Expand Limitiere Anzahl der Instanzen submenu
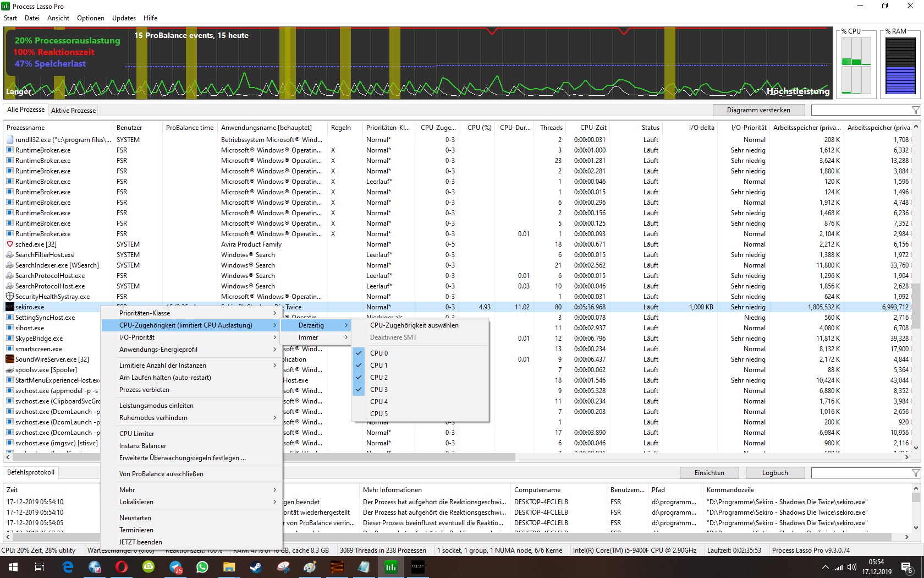Screen dimensions: 924x578 [191, 366]
